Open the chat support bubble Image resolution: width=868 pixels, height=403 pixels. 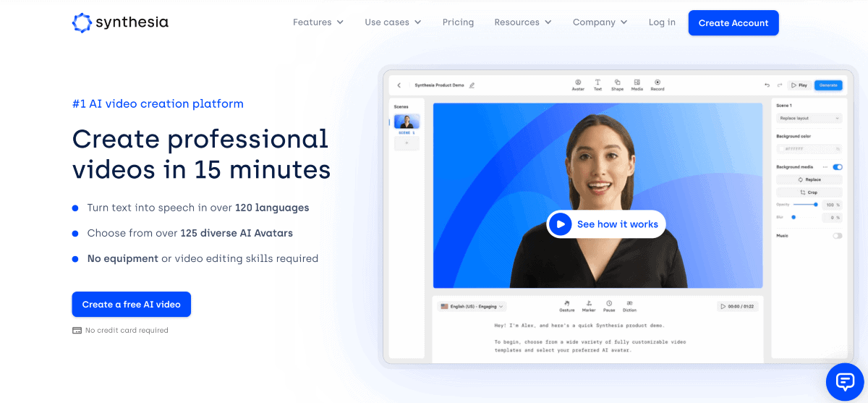845,381
